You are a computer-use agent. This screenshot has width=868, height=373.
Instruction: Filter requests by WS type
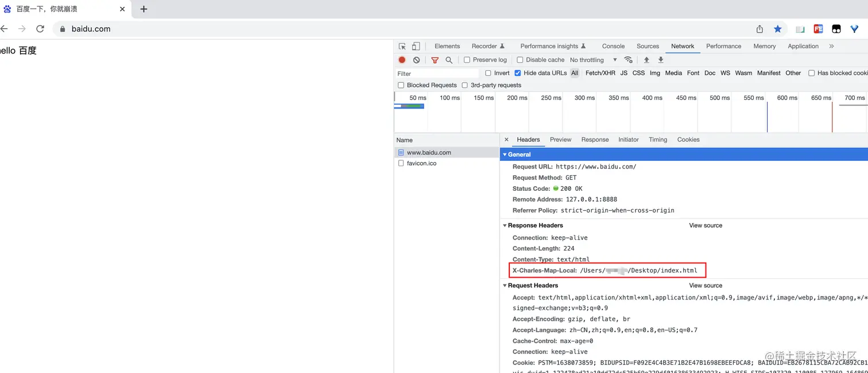726,73
